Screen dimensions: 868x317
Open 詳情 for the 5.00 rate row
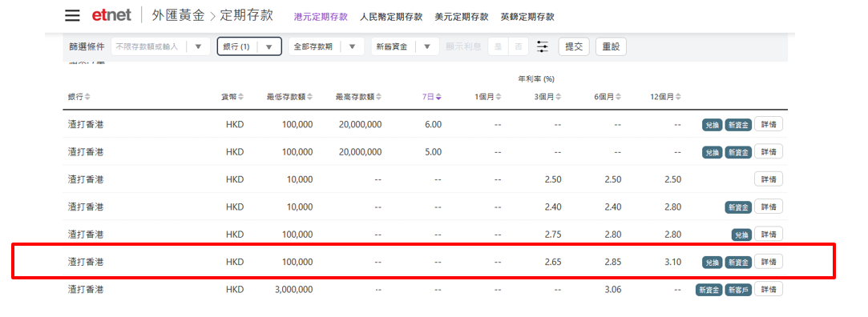[769, 151]
